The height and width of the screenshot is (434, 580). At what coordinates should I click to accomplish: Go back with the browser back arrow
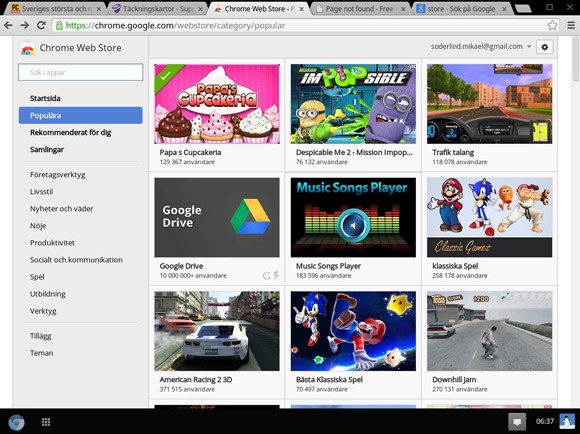click(8, 25)
